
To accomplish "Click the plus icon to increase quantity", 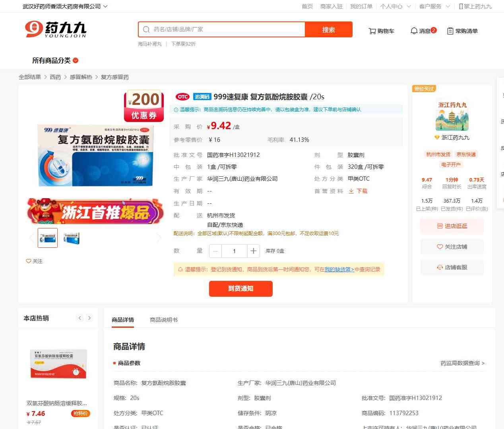I will pyautogui.click(x=253, y=251).
